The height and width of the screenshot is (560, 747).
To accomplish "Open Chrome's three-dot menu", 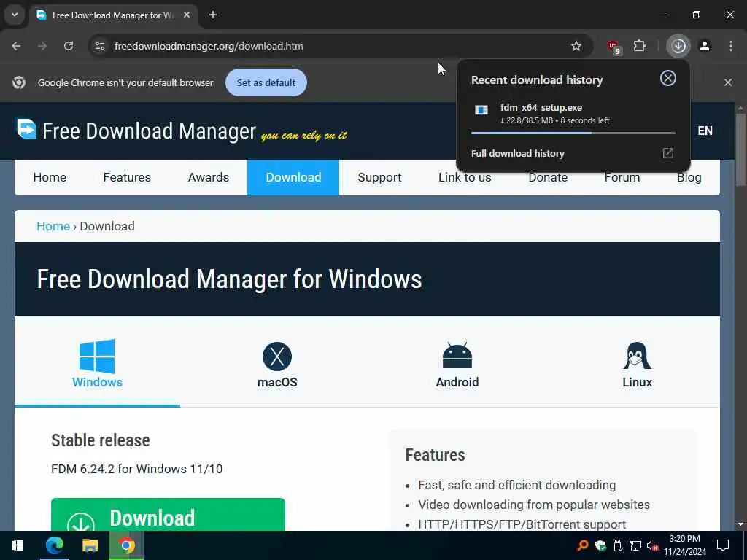I will 731,46.
